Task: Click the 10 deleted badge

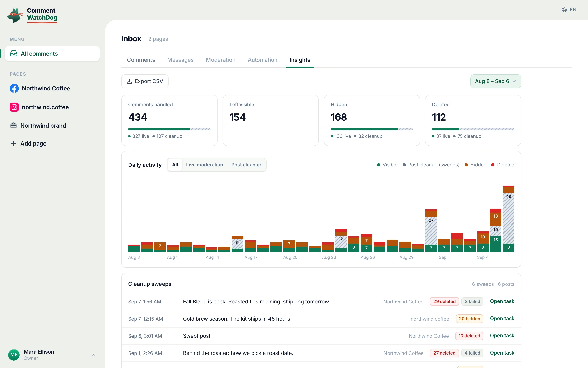Action: coord(469,336)
